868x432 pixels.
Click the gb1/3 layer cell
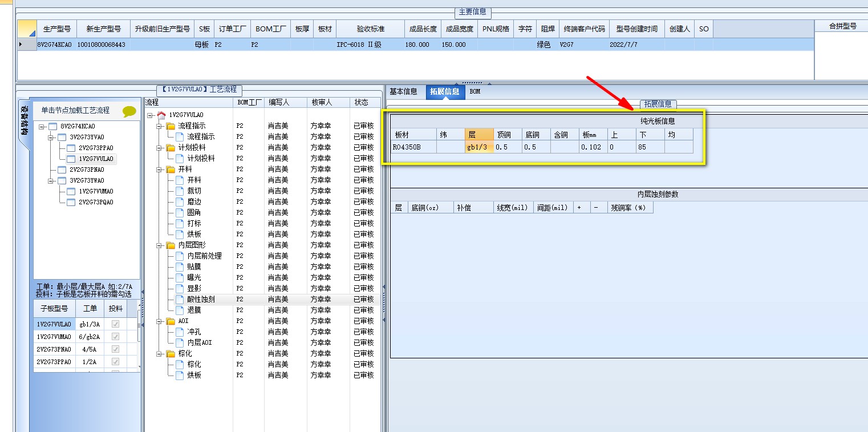[x=479, y=147]
